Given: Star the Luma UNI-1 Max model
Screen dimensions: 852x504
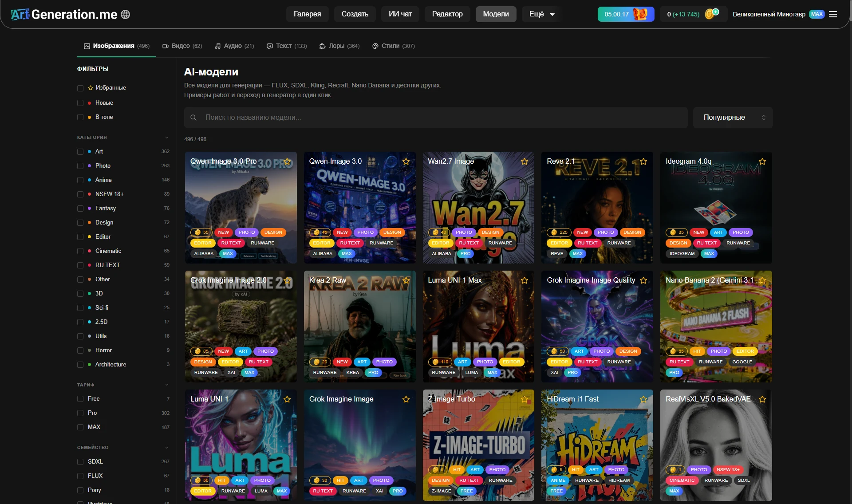Looking at the screenshot, I should pyautogui.click(x=525, y=280).
